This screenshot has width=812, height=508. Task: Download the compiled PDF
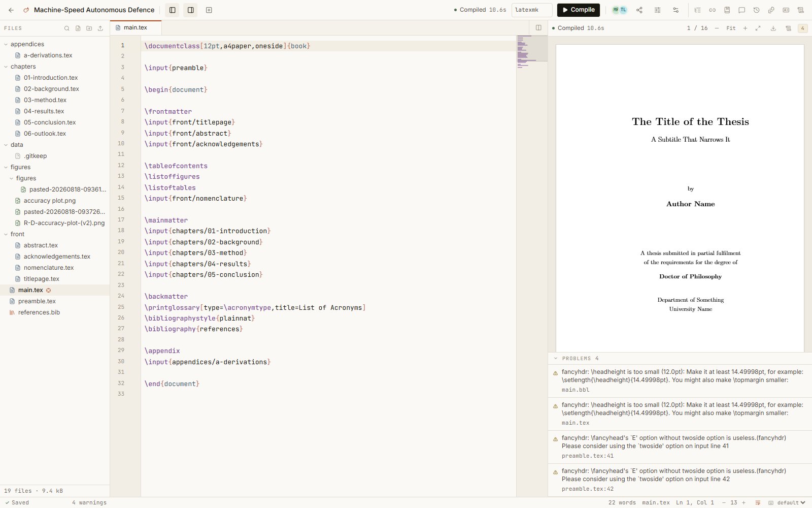tap(773, 28)
